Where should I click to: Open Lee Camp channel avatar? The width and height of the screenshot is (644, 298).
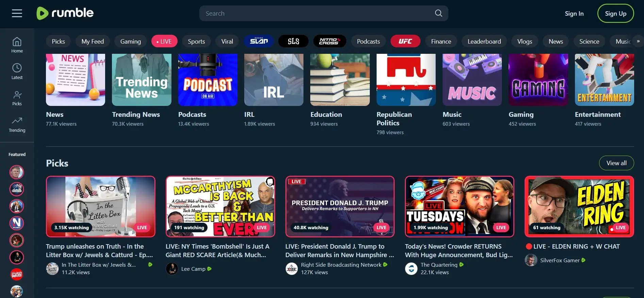[x=172, y=269]
